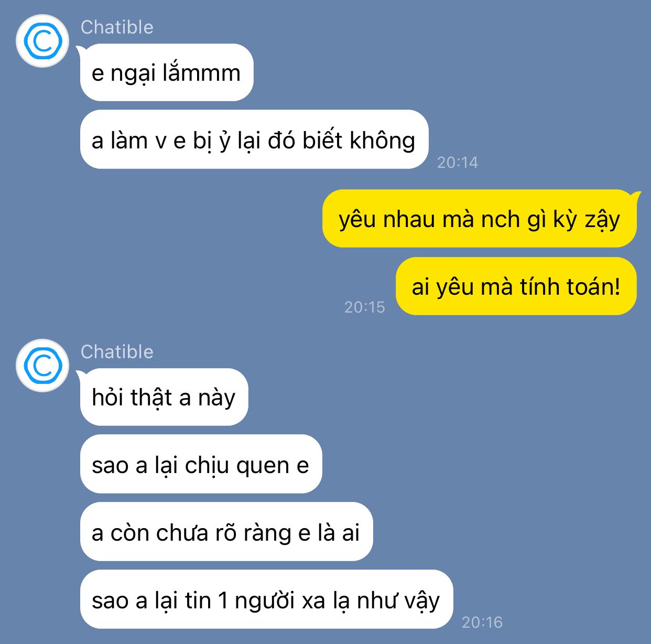
Task: Open the top Chatible avatar icon
Action: [x=42, y=41]
